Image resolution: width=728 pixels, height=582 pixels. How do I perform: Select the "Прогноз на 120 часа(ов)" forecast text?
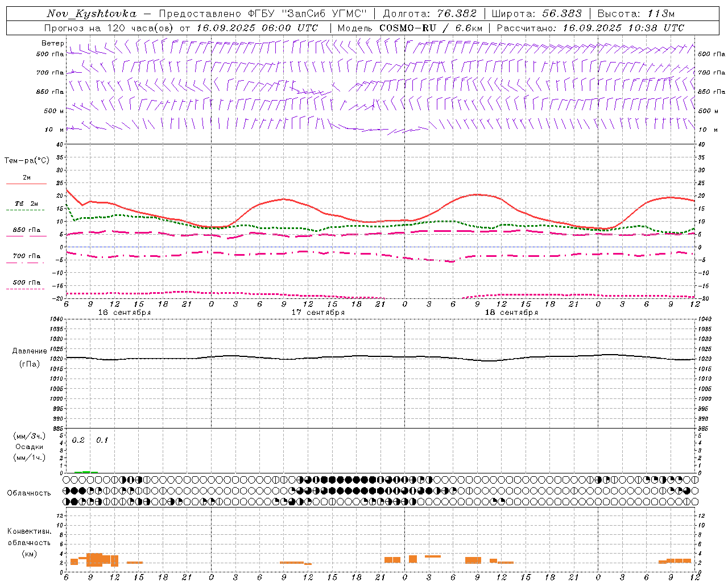click(x=109, y=28)
